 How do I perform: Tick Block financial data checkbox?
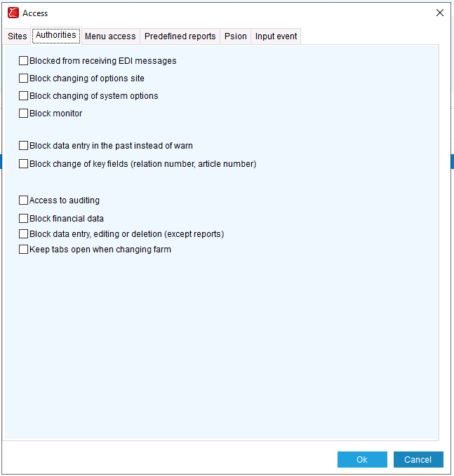point(23,219)
